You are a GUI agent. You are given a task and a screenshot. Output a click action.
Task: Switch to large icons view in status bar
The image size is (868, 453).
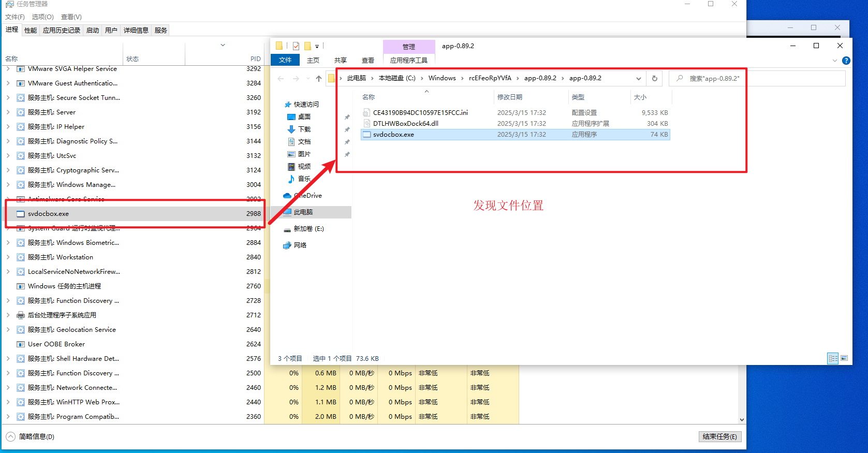(844, 358)
